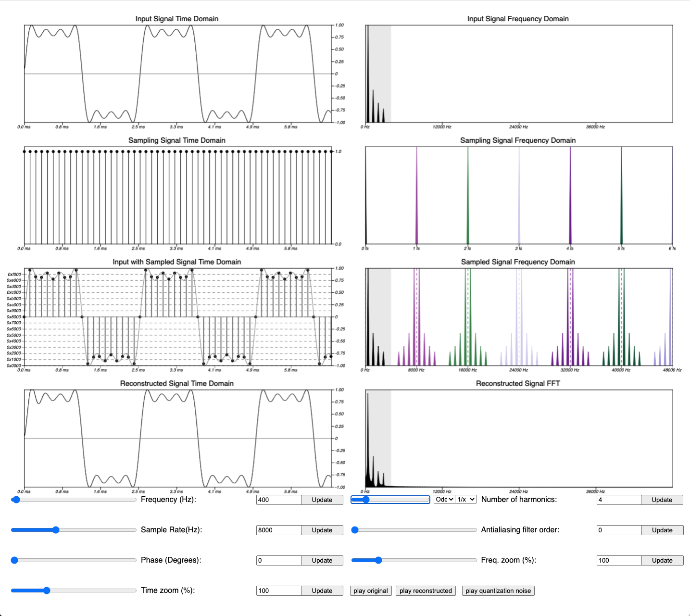The height and width of the screenshot is (616, 690).
Task: Click Update next to Frequency (Hz)
Action: [322, 500]
